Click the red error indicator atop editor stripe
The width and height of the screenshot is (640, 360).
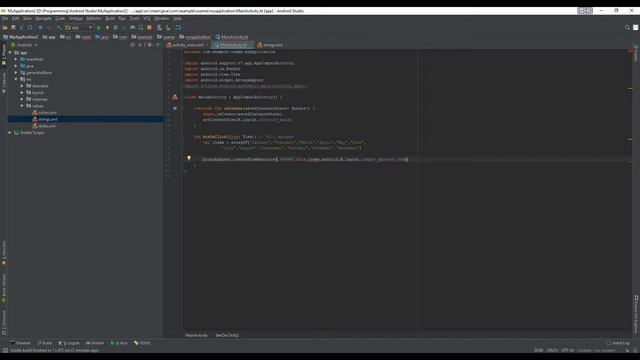coord(630,51)
